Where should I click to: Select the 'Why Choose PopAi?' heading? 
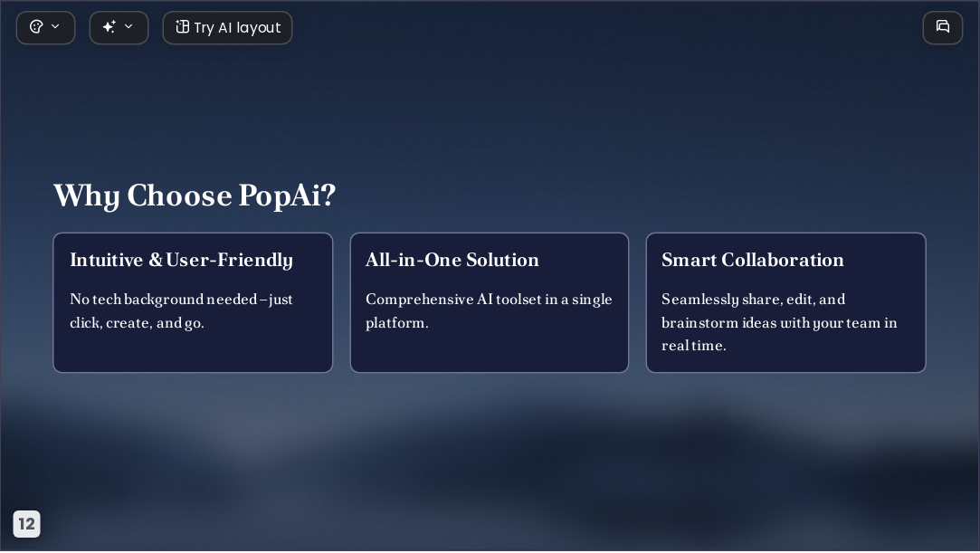click(195, 195)
